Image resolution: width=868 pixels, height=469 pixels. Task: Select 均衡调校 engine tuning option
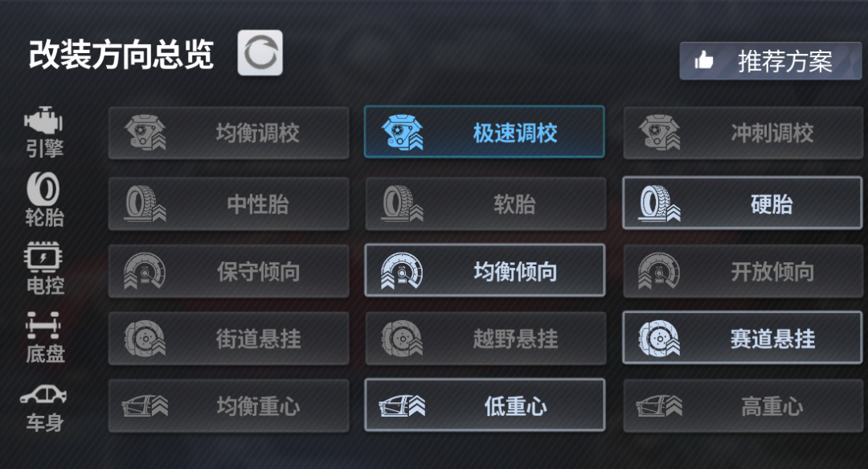pos(228,133)
